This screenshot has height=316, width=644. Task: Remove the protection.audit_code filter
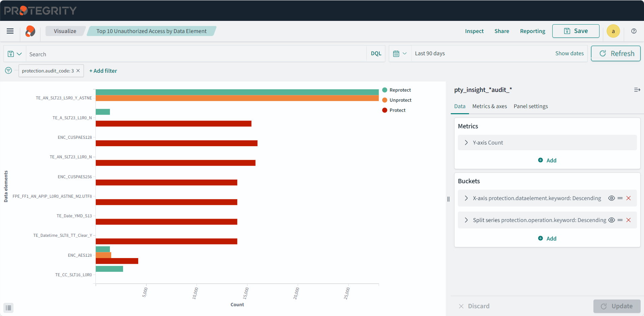(78, 71)
